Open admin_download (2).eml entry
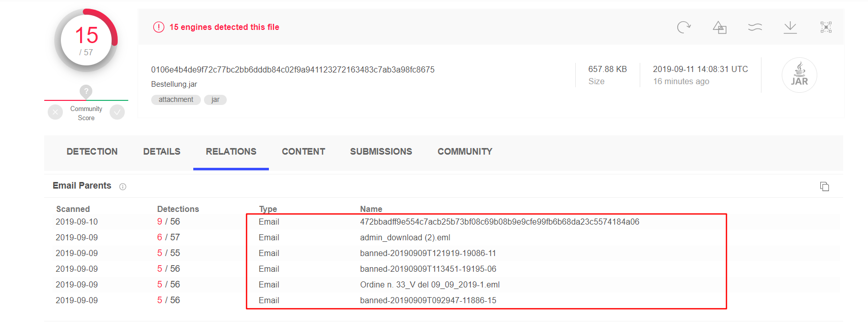The width and height of the screenshot is (868, 326). [x=405, y=238]
